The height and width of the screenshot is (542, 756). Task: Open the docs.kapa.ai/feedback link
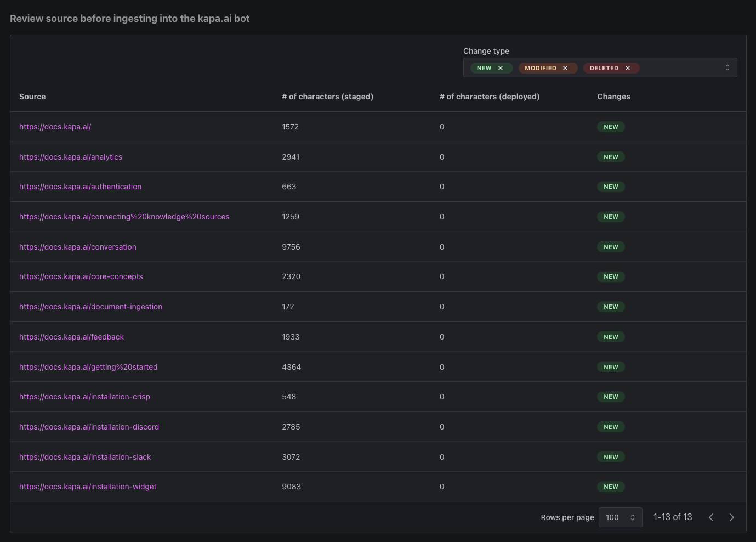coord(71,337)
